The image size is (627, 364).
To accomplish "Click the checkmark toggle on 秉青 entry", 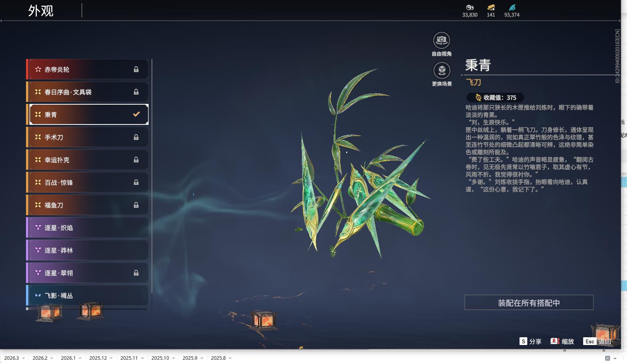I will [x=135, y=114].
